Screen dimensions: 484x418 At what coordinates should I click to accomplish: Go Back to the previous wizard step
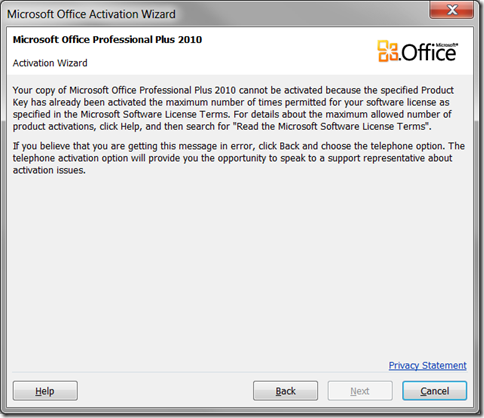285,391
